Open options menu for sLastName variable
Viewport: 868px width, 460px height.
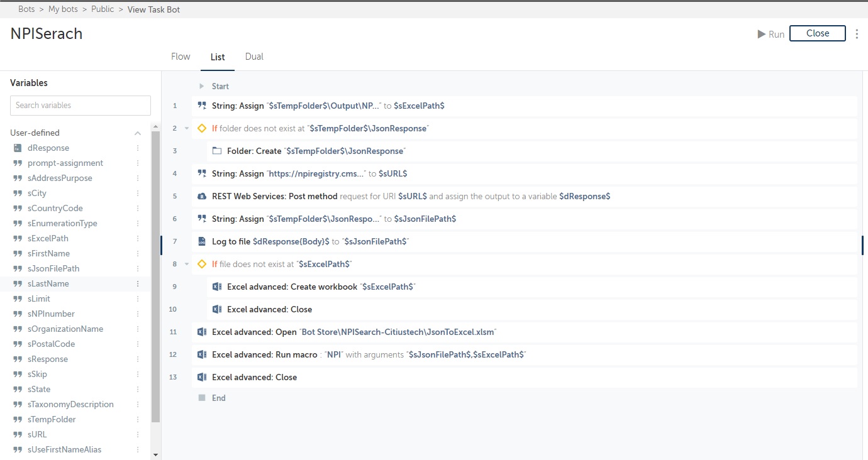tap(138, 283)
